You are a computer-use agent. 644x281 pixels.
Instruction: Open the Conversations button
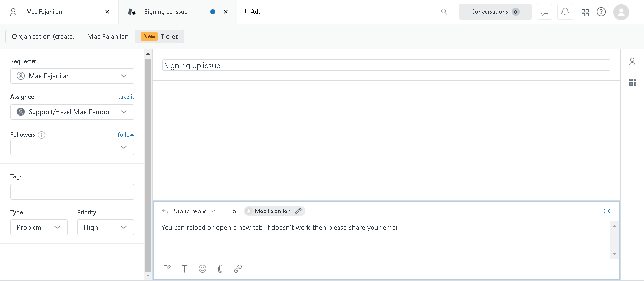click(x=495, y=12)
